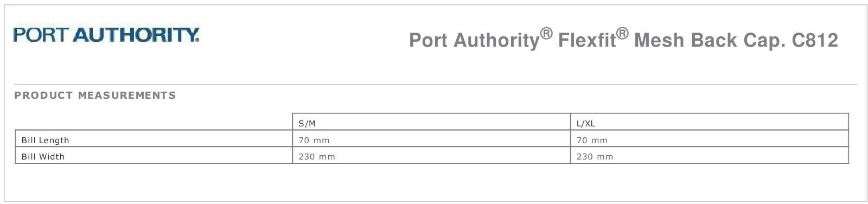Select the L/XL Bill Length value 70 mm
The image size is (868, 204).
point(592,140)
